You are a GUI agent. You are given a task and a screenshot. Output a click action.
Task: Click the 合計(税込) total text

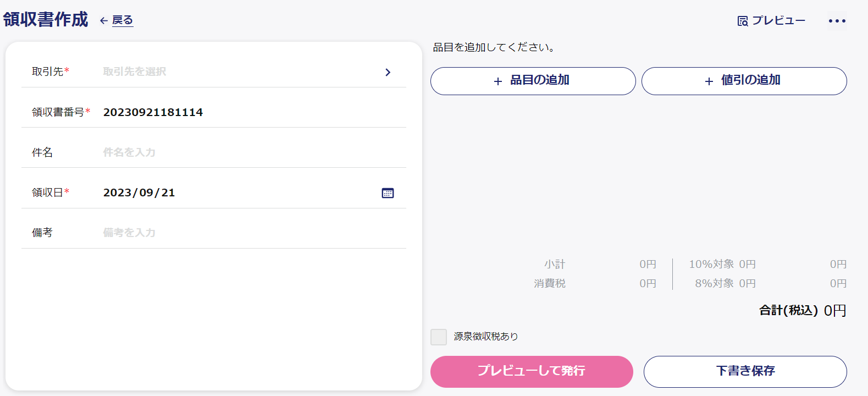click(788, 310)
